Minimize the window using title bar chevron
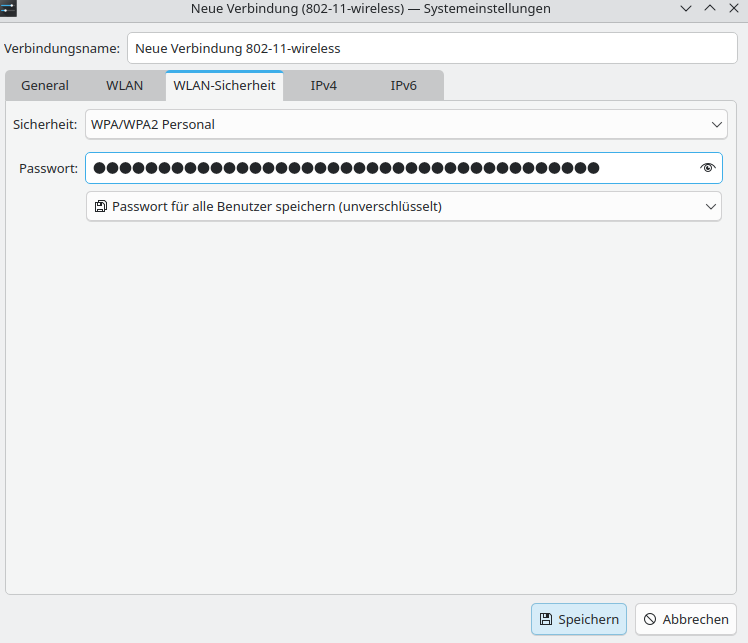Viewport: 748px width, 643px height. pos(686,8)
